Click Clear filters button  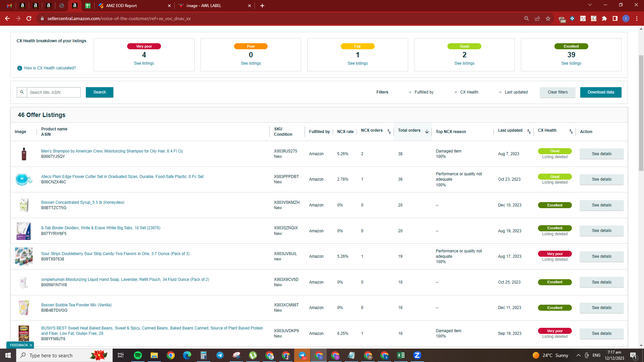557,92
